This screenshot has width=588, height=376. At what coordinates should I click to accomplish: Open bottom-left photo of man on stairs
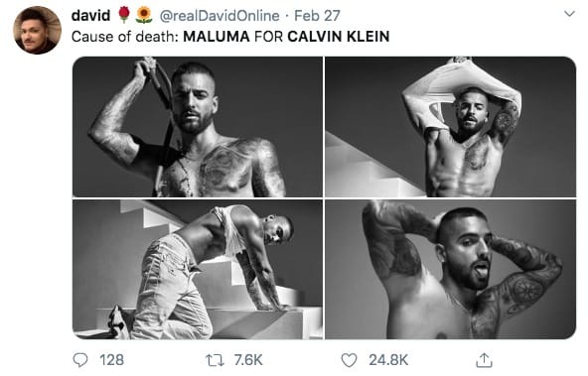[x=198, y=269]
